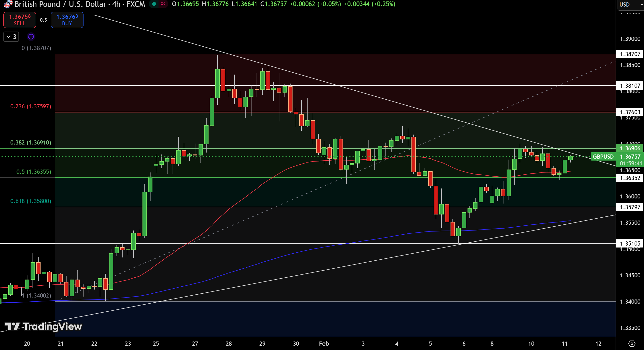Image resolution: width=644 pixels, height=350 pixels.
Task: Click the 1.35797 price axis tag
Action: tap(630, 207)
